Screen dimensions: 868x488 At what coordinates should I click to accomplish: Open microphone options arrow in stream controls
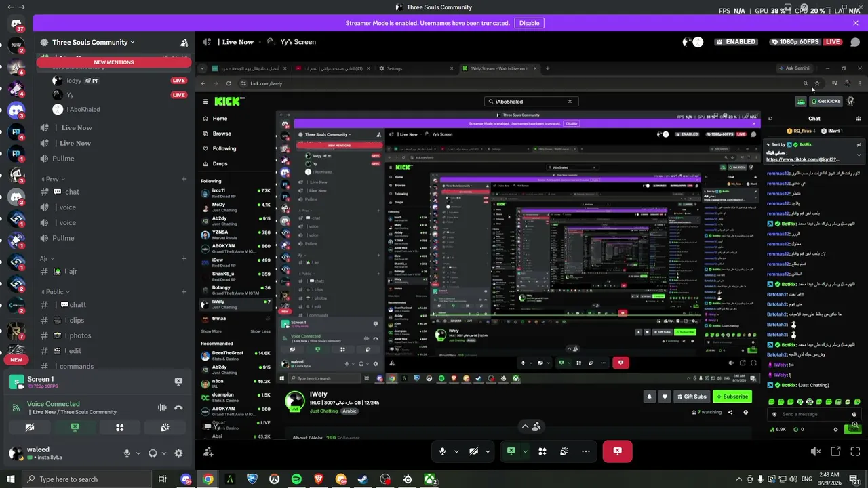pyautogui.click(x=456, y=451)
